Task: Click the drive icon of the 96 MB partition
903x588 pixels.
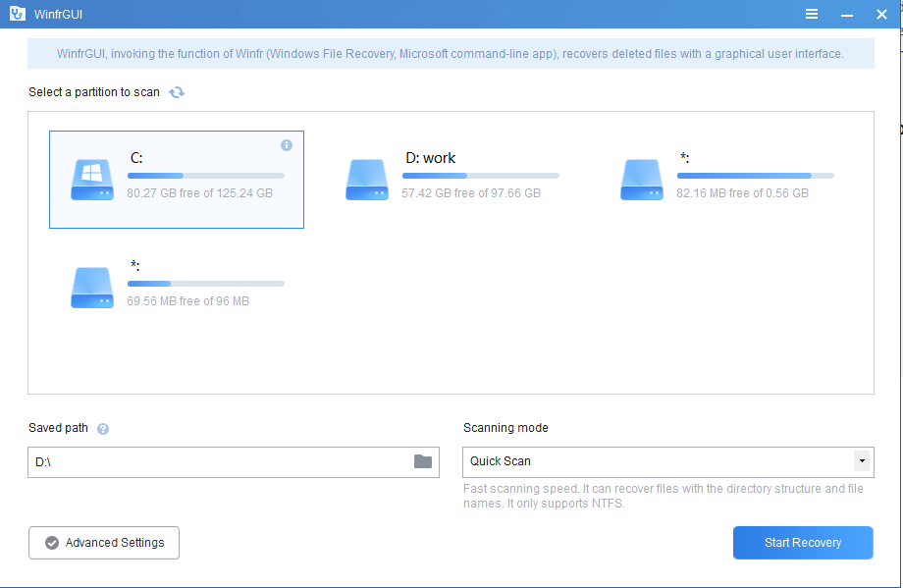Action: point(91,287)
